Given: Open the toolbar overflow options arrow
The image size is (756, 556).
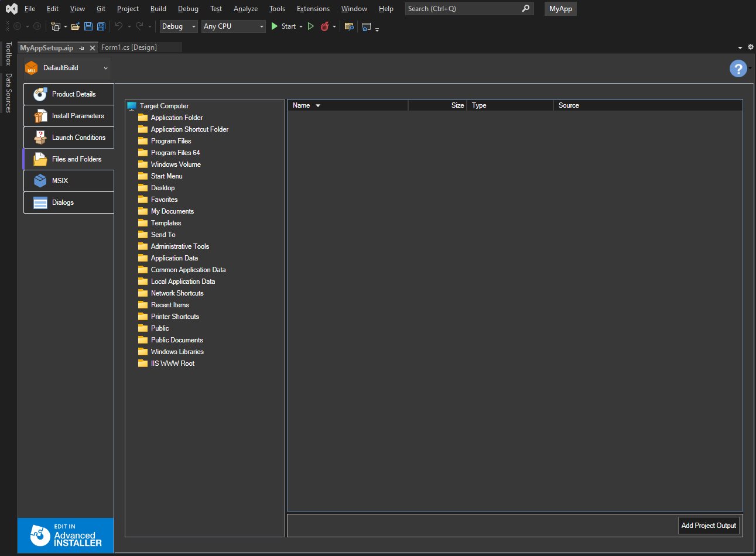Looking at the screenshot, I should [377, 29].
